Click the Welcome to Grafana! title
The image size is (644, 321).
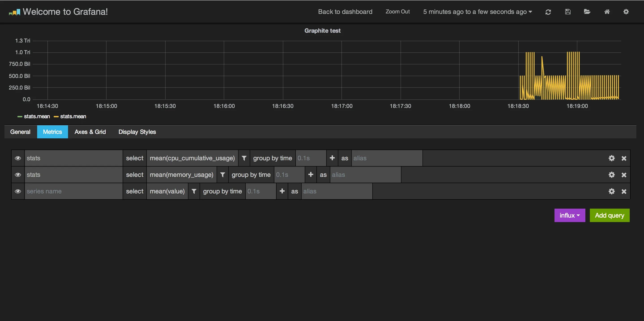pyautogui.click(x=65, y=12)
